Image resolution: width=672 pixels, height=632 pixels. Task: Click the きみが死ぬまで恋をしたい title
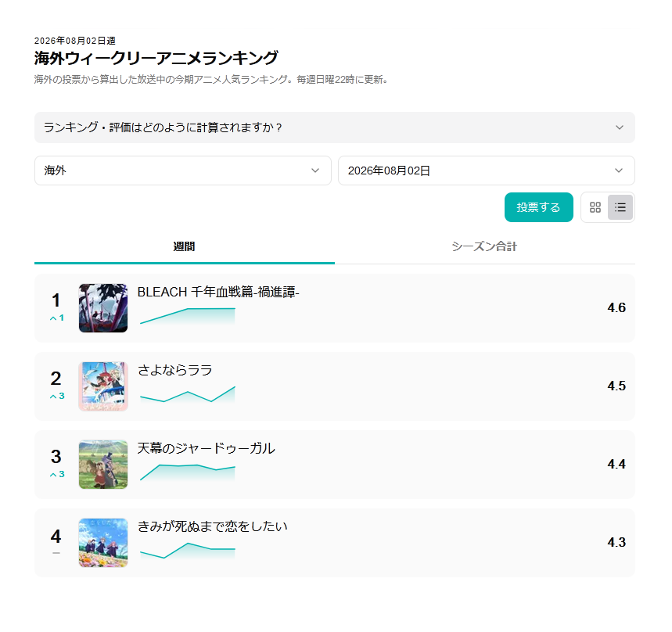212,526
